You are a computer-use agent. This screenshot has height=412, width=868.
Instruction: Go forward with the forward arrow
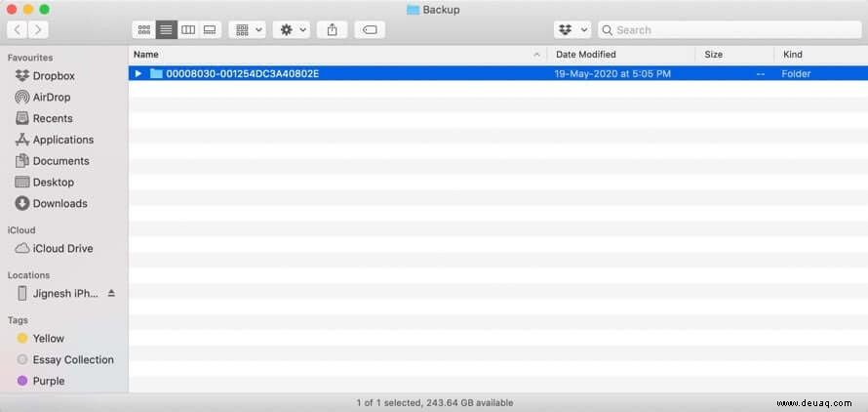coord(38,30)
